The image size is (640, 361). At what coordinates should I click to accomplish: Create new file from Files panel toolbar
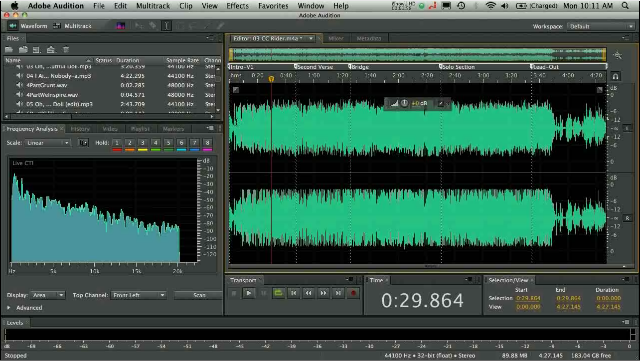point(37,50)
